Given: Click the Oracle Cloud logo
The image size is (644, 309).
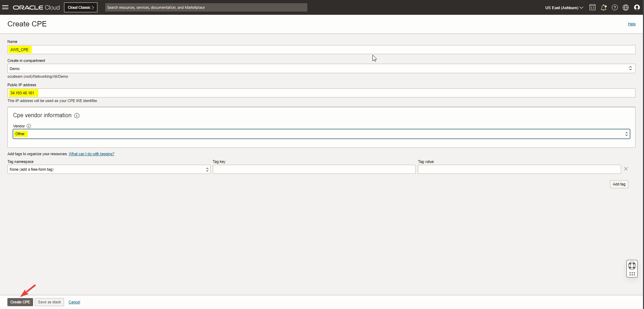Looking at the screenshot, I should (x=36, y=7).
